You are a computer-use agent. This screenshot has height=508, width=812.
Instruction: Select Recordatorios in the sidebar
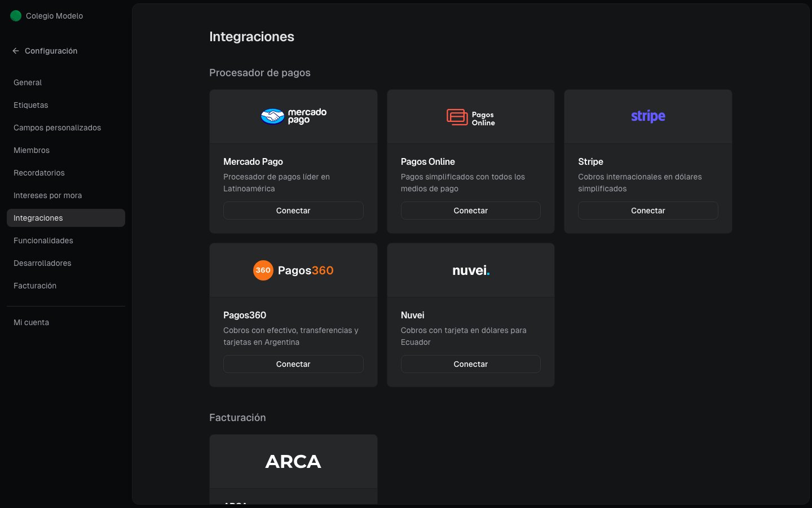pyautogui.click(x=66, y=173)
